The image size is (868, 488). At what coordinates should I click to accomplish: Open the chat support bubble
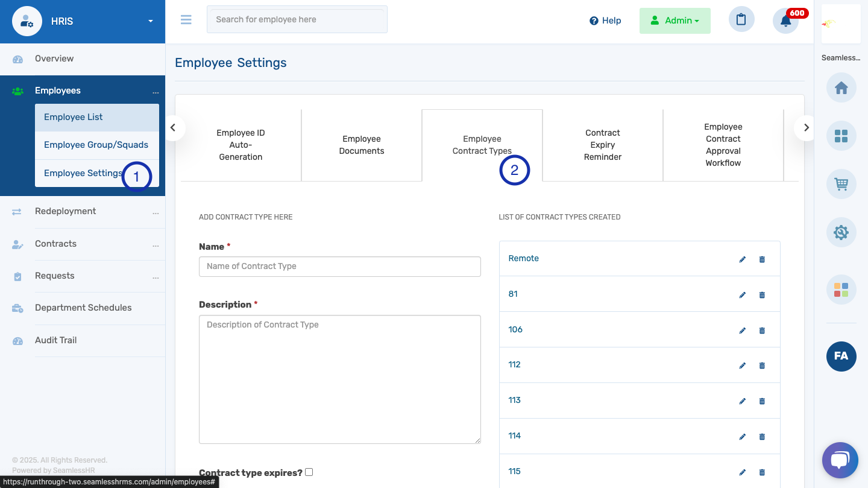coord(840,460)
